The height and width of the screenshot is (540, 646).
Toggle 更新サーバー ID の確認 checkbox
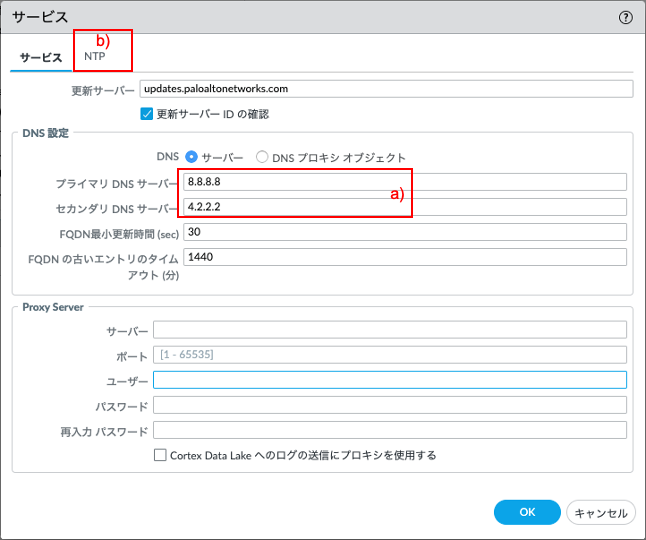(x=147, y=114)
